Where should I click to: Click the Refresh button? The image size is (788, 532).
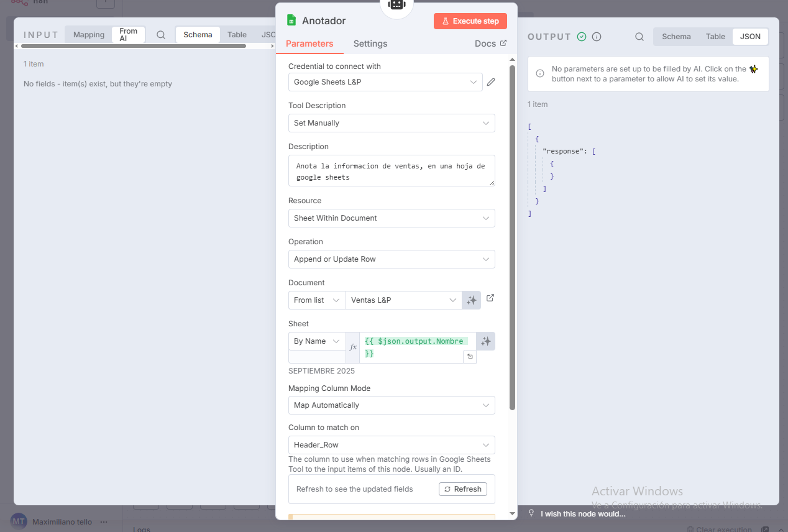tap(463, 489)
